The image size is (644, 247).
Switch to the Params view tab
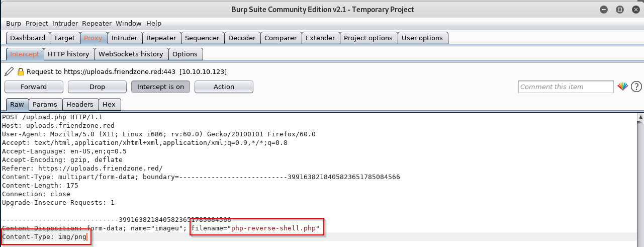[46, 104]
